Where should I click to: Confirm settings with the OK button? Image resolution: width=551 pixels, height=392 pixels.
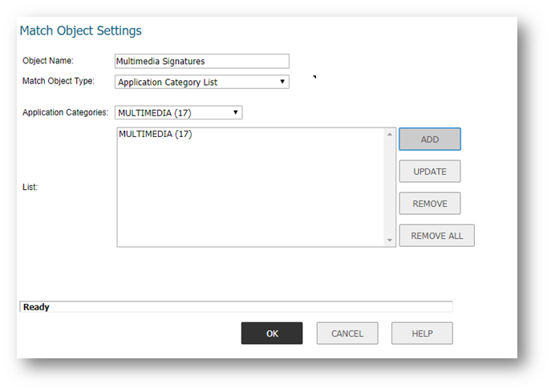272,333
